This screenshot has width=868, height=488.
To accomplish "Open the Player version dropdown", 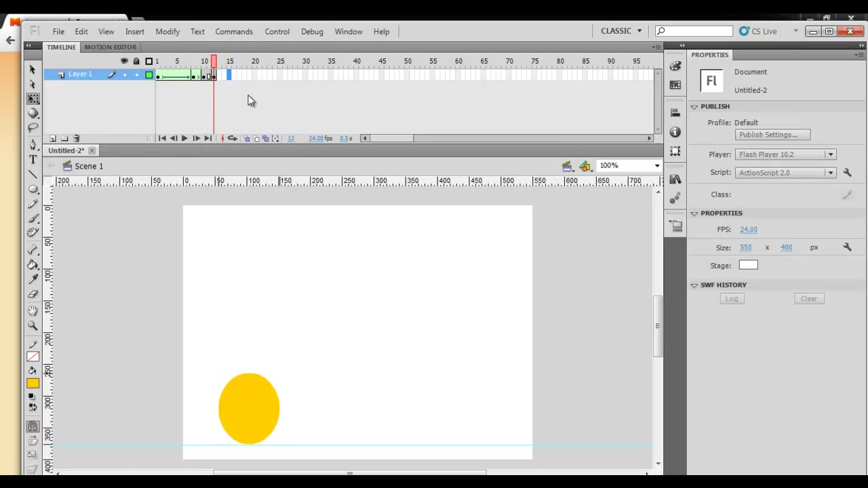I will pos(785,155).
